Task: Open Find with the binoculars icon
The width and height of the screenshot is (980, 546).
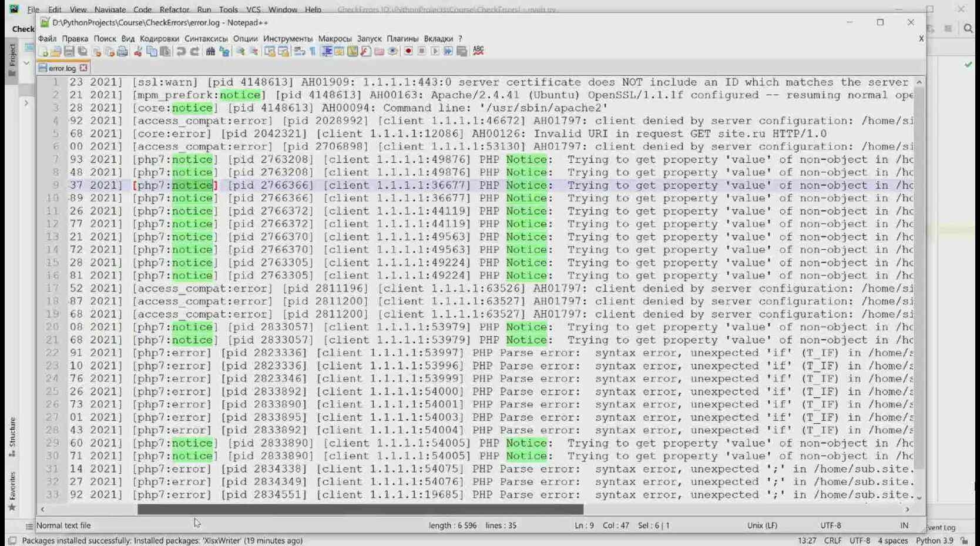Action: click(x=210, y=51)
